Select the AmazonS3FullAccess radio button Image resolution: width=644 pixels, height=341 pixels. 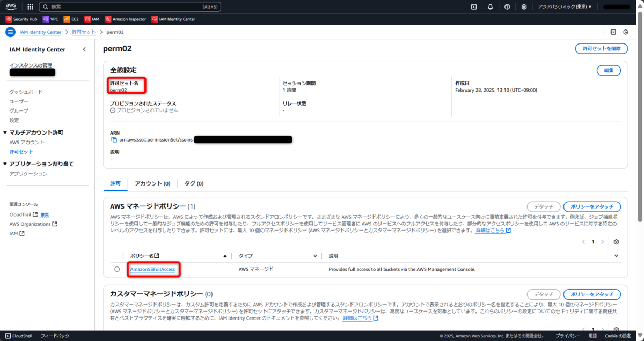point(117,269)
